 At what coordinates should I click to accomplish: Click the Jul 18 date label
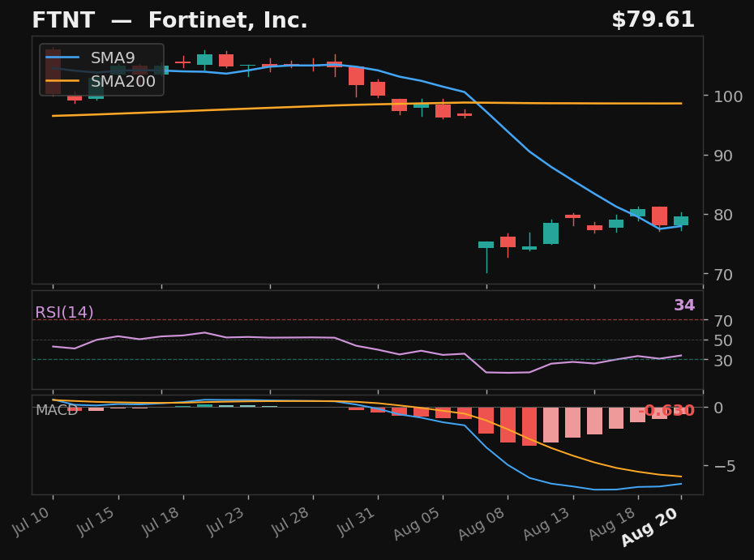[161, 521]
